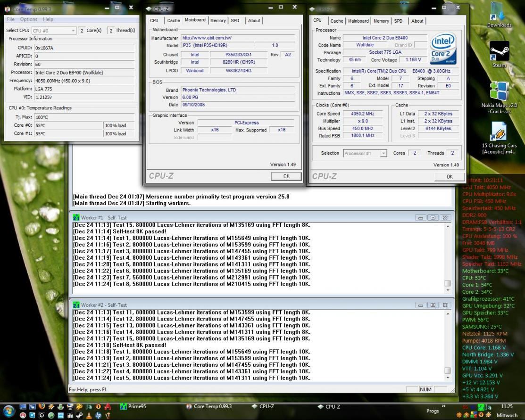Open Nokia Maps v2.0 desktop icon
525x420 pixels.
pos(499,98)
